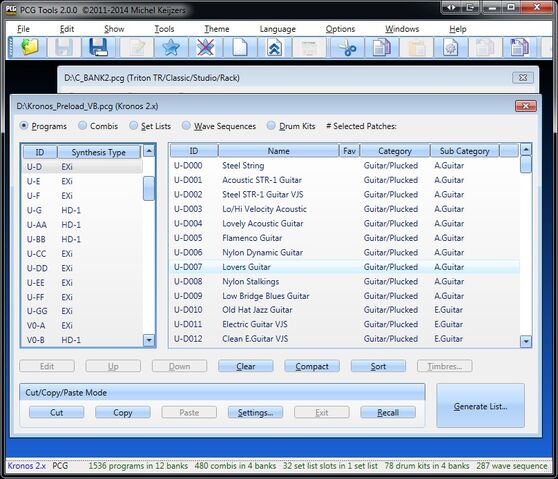Close the Kronos_Preload_VB.pcg window

[526, 106]
